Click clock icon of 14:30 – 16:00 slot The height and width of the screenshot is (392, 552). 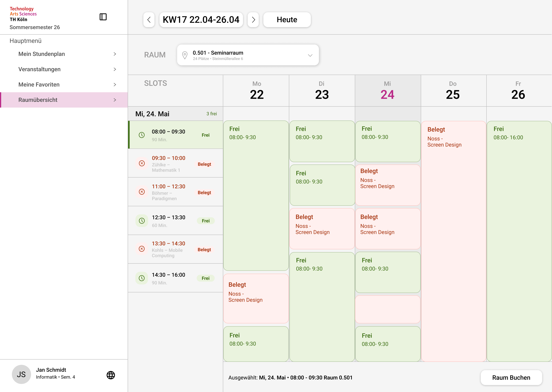coord(142,278)
